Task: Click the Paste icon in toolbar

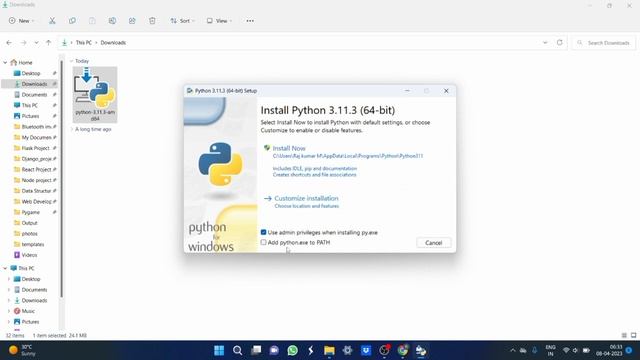Action: (x=92, y=21)
